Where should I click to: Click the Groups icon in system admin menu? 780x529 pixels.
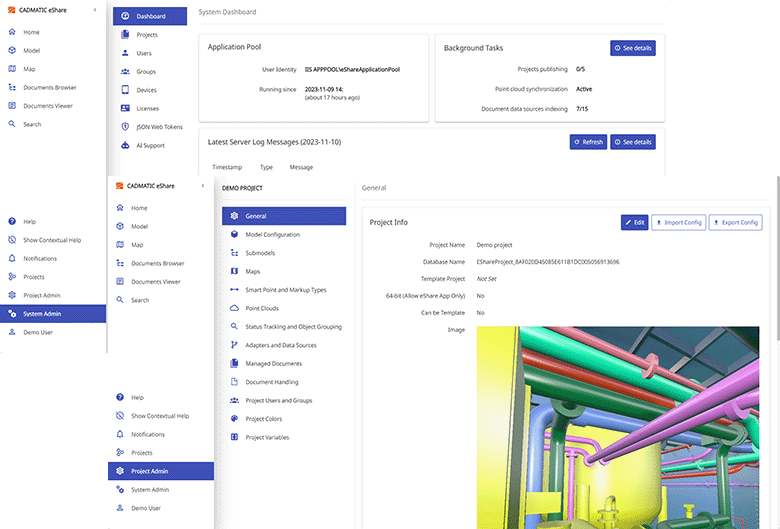coord(125,72)
